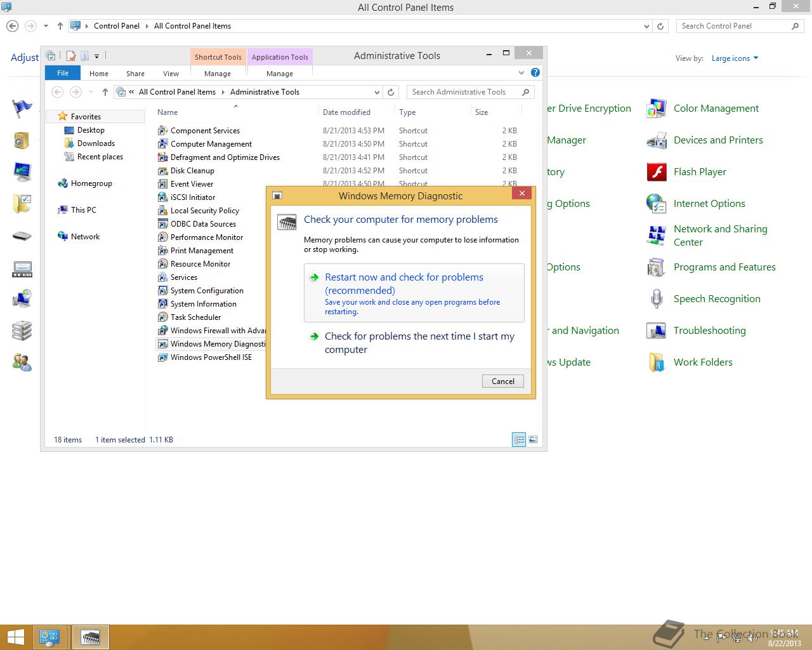The image size is (812, 650).
Task: Select the iSCSI Initiator list item
Action: point(193,197)
